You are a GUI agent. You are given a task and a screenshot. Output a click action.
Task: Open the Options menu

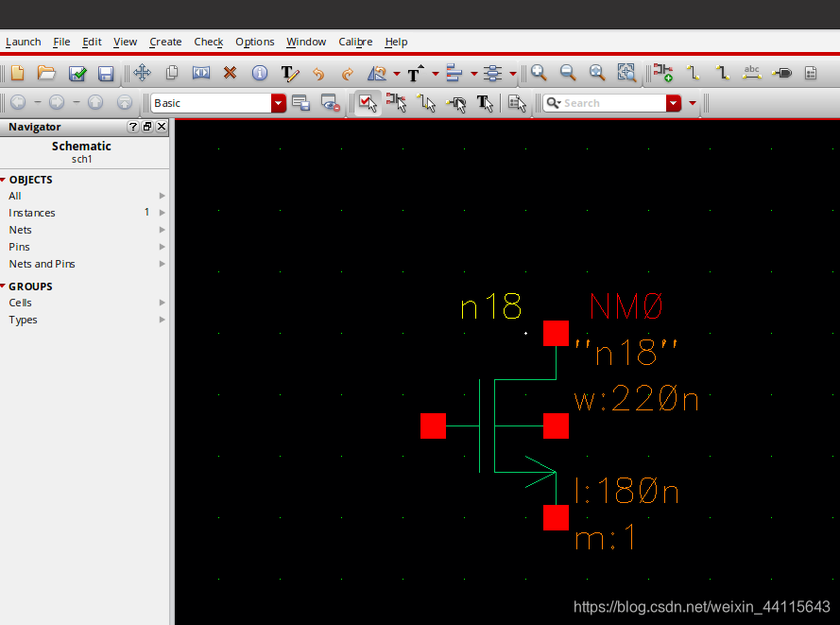coord(254,42)
